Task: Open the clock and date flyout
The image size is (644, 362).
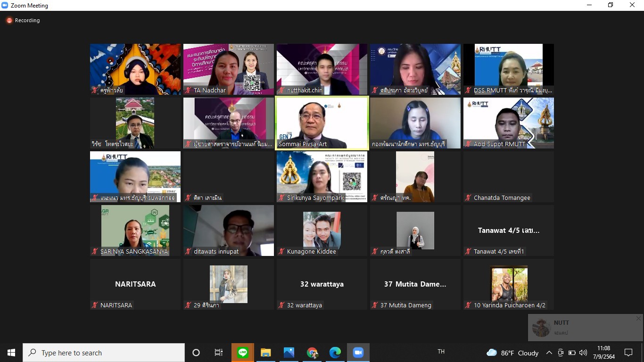Action: click(603, 353)
